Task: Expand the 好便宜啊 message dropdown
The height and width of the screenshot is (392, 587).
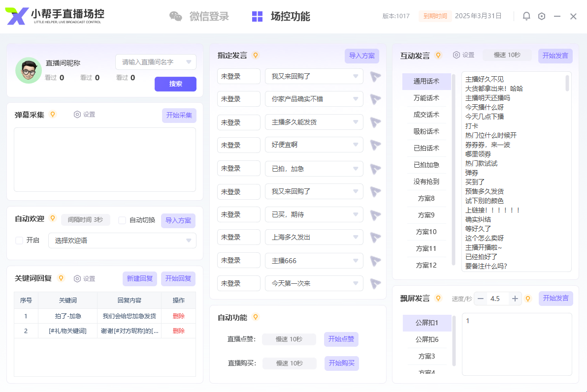Action: tap(356, 145)
